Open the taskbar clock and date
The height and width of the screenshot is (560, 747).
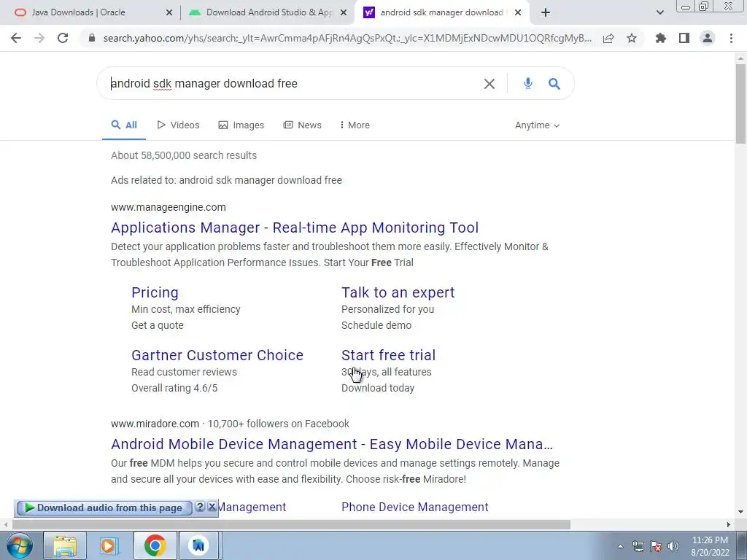[710, 546]
